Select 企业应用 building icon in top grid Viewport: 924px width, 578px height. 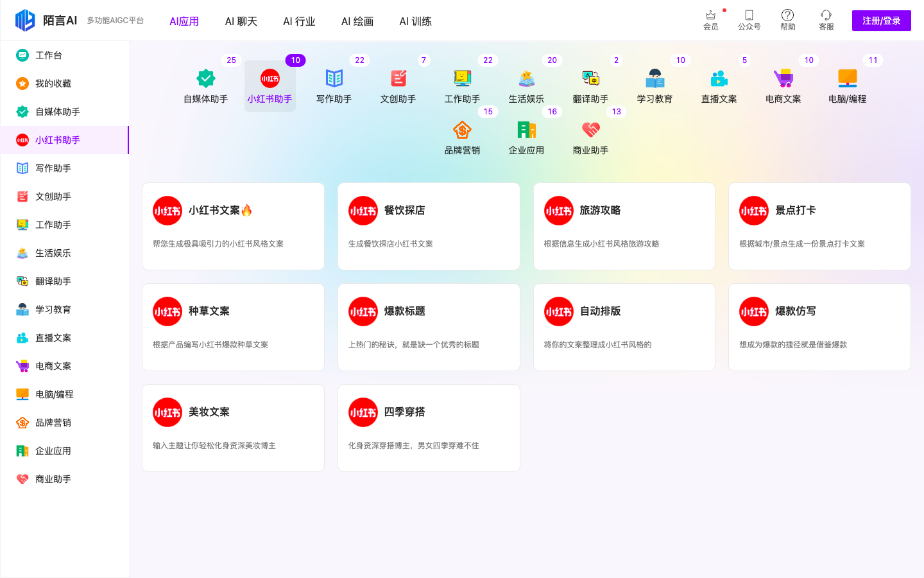pos(527,130)
